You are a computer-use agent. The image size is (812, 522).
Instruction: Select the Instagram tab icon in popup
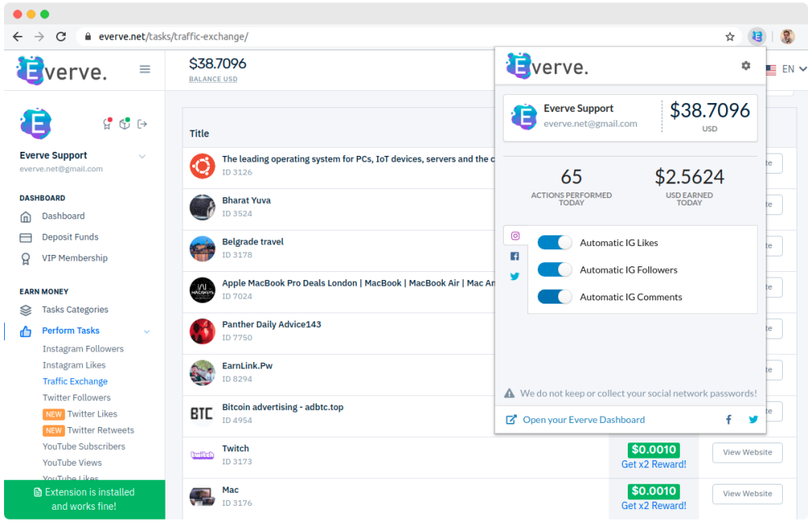coord(515,236)
